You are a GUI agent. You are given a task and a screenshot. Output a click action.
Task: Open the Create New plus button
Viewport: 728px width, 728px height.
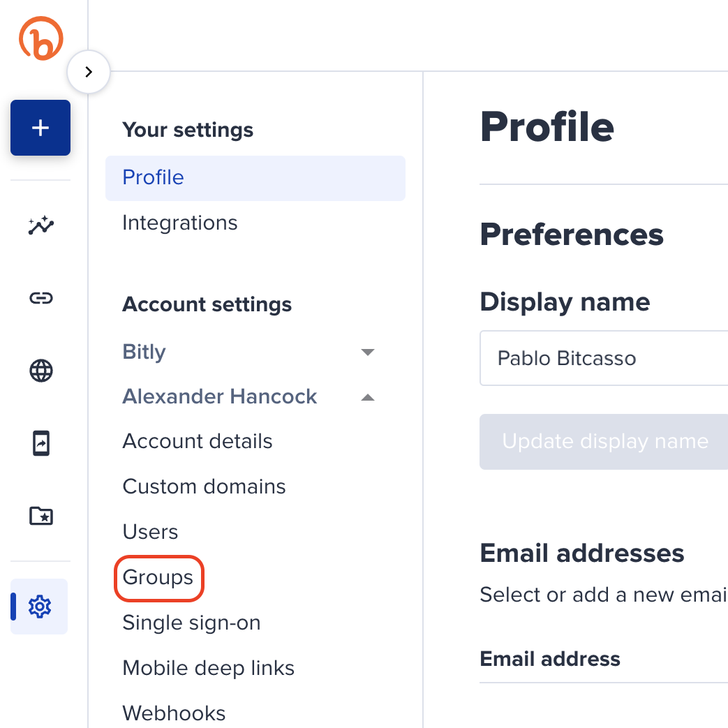[x=40, y=128]
